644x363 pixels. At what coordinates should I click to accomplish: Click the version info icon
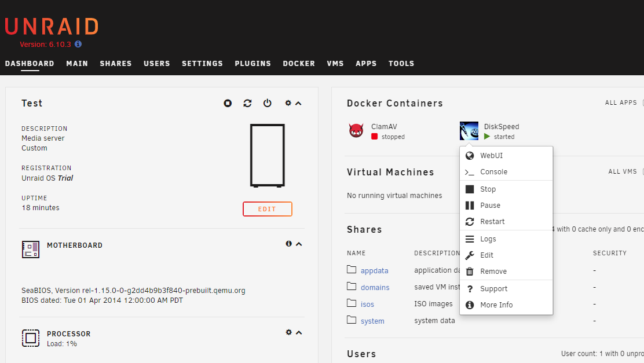tap(78, 44)
